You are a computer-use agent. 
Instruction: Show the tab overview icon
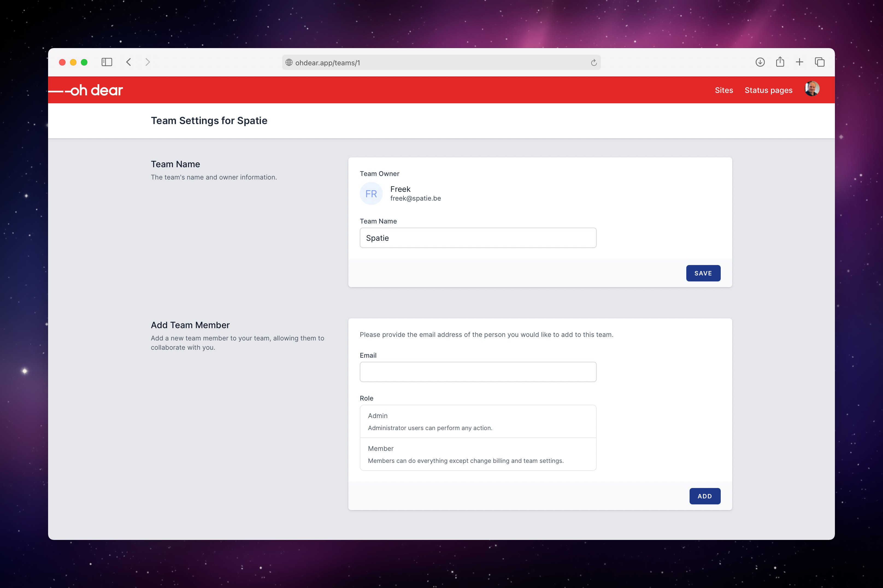pyautogui.click(x=820, y=62)
